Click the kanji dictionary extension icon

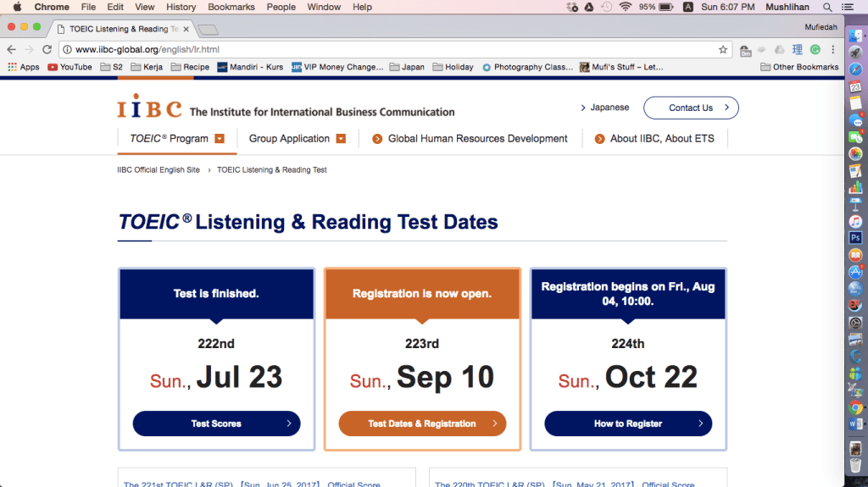point(797,49)
